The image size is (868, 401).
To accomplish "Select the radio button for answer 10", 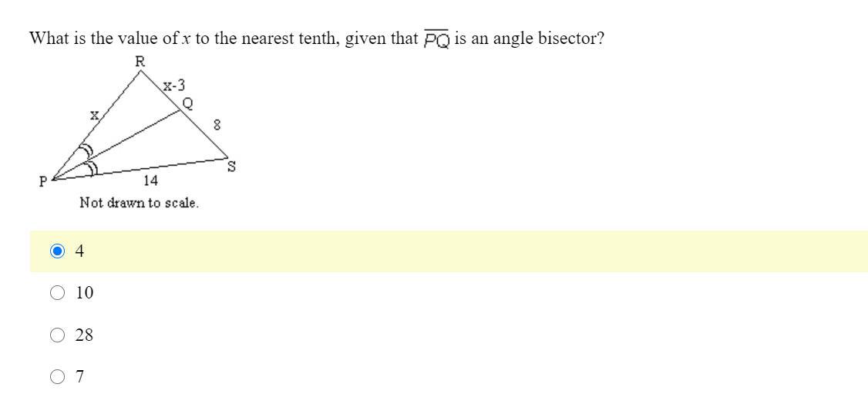I will [x=56, y=293].
